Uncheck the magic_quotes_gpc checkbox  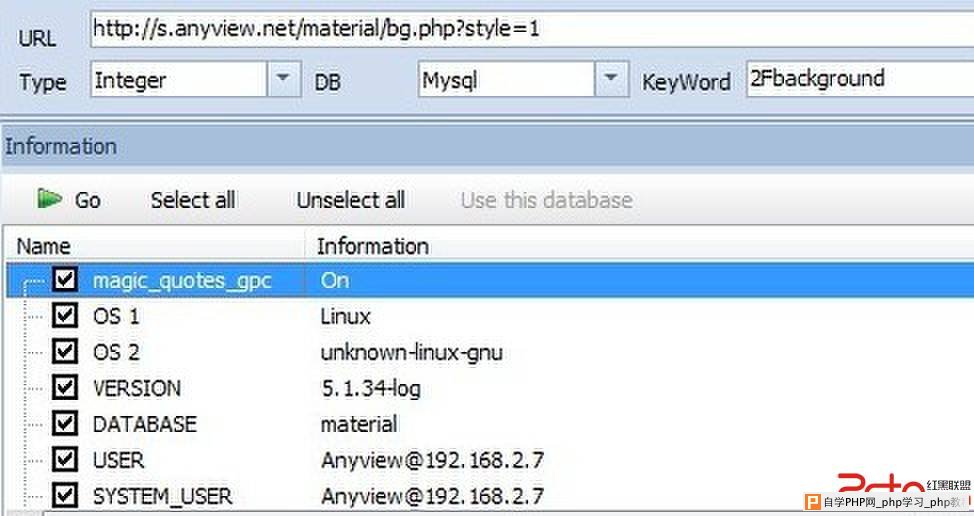(x=65, y=279)
